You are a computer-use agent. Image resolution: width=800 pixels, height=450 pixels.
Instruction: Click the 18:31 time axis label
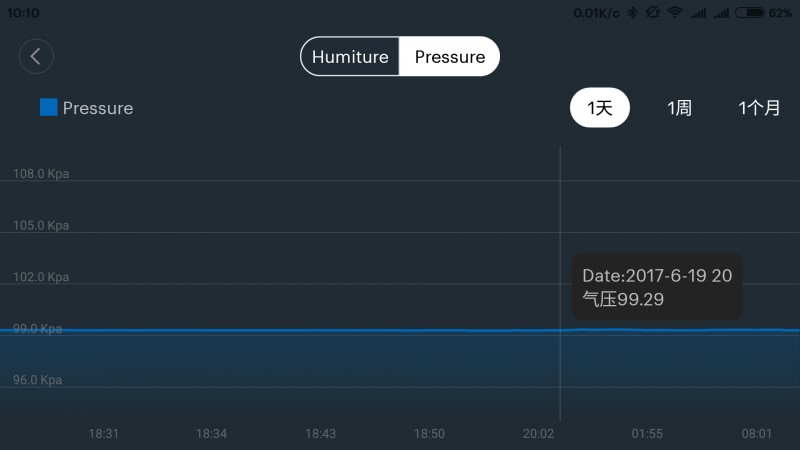pyautogui.click(x=104, y=434)
